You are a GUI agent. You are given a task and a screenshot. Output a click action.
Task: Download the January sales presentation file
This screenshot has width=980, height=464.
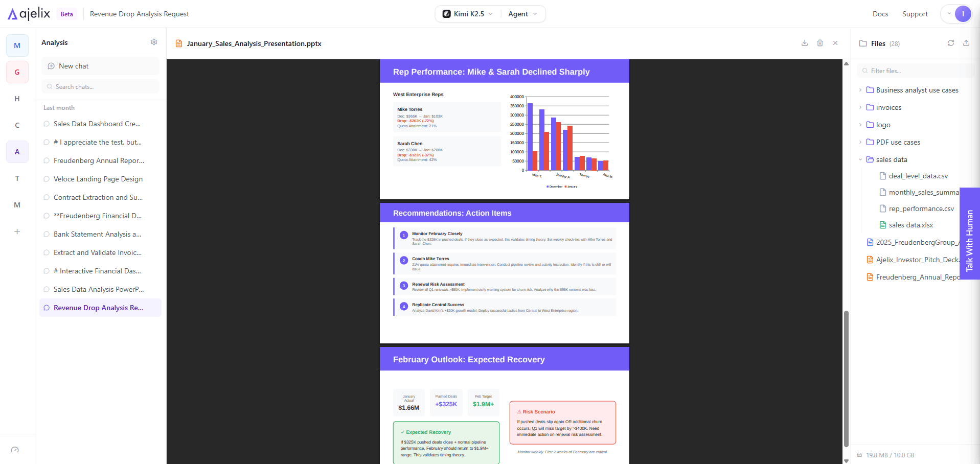(804, 43)
